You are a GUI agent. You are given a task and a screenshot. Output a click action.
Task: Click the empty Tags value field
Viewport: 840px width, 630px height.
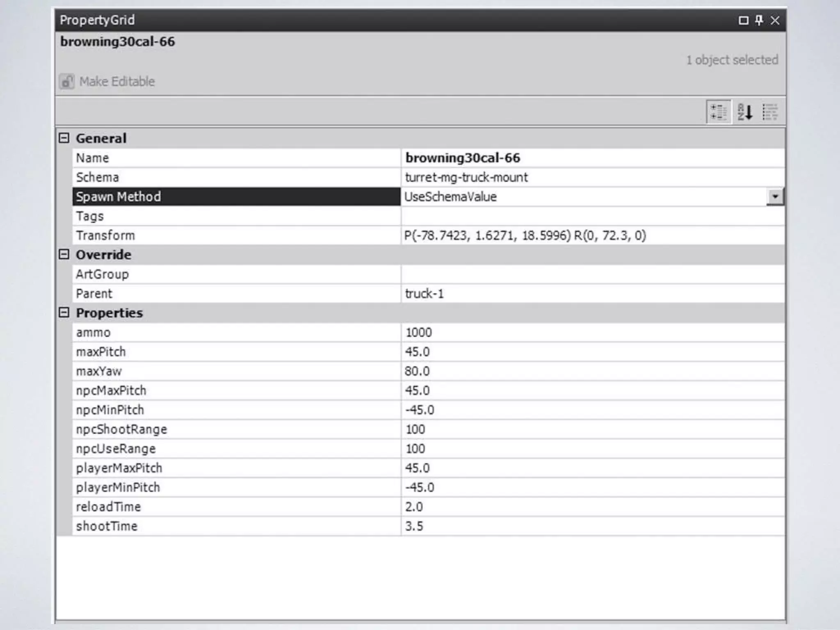pos(591,216)
